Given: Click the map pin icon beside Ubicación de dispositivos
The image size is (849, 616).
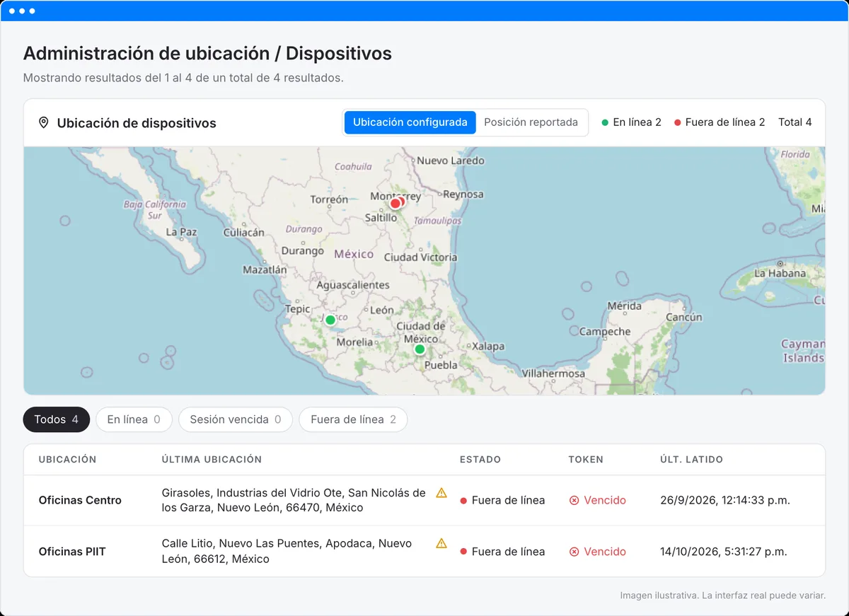Looking at the screenshot, I should (x=44, y=123).
